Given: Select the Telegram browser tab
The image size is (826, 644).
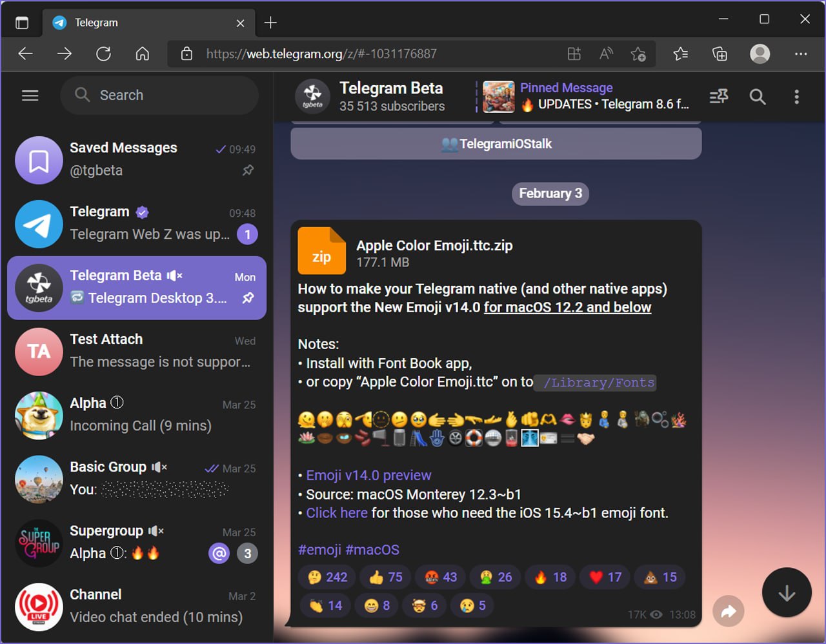Looking at the screenshot, I should (148, 23).
